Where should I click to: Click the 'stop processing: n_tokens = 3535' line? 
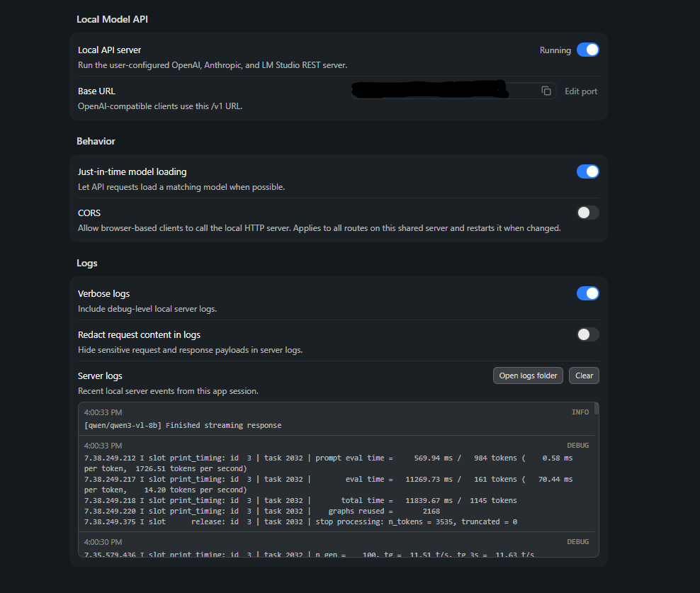[300, 522]
